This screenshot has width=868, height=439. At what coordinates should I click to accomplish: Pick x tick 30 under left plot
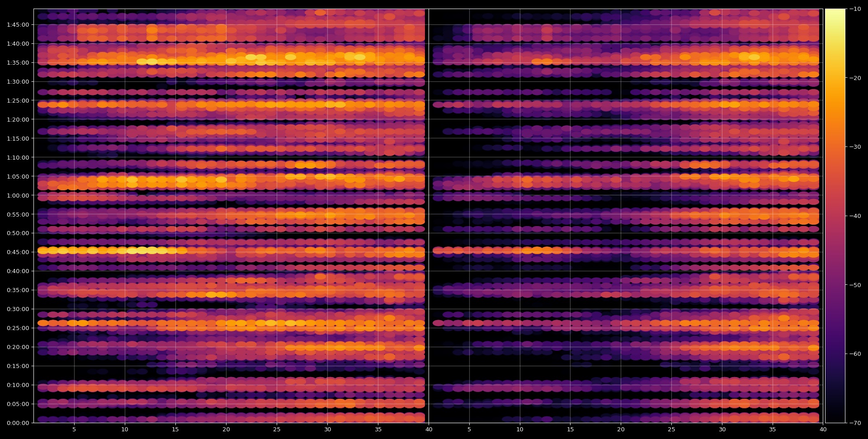pos(327,430)
